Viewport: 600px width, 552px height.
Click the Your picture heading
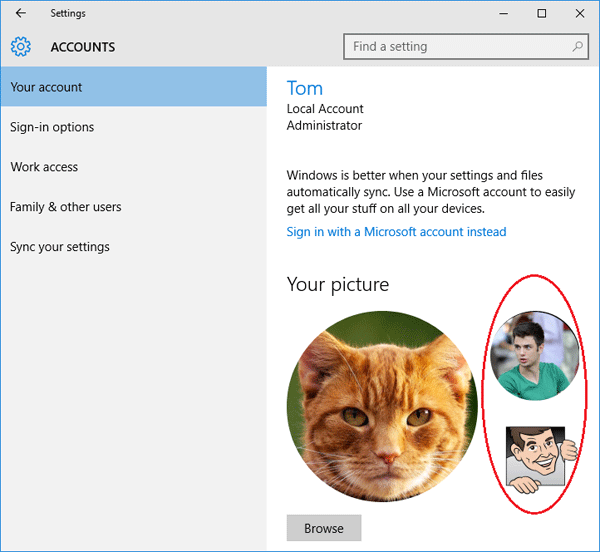tap(338, 285)
